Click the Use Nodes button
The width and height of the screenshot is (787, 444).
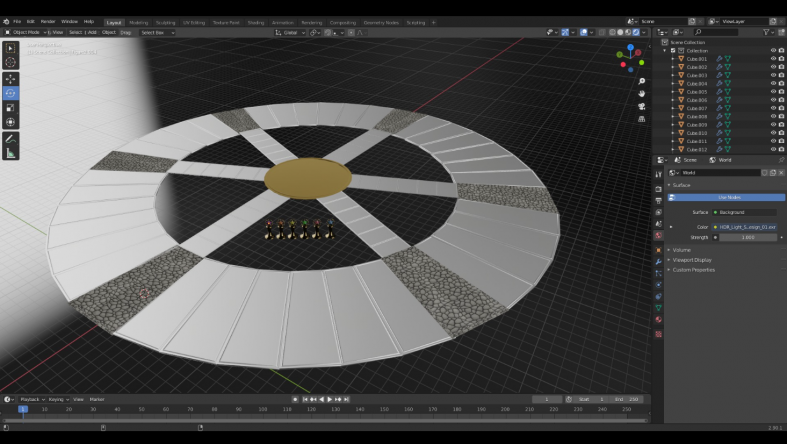(729, 197)
